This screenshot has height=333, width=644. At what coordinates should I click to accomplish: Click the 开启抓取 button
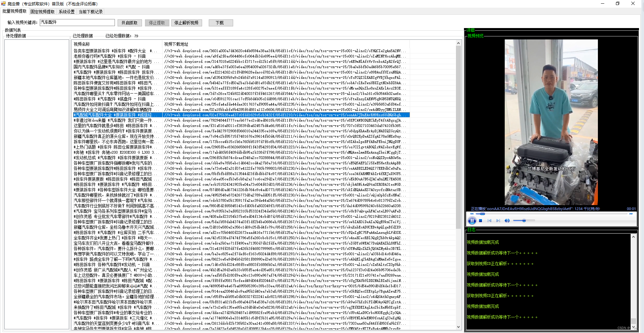tap(130, 23)
